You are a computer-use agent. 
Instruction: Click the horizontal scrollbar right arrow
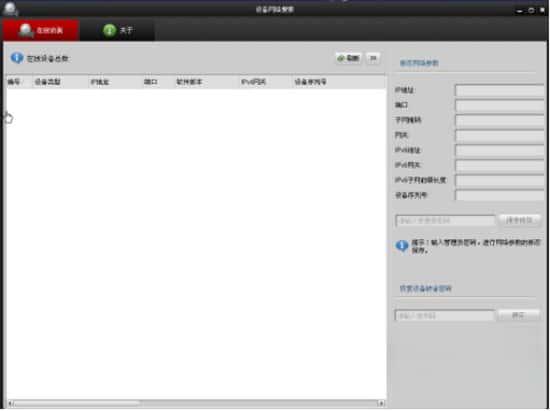point(381,403)
